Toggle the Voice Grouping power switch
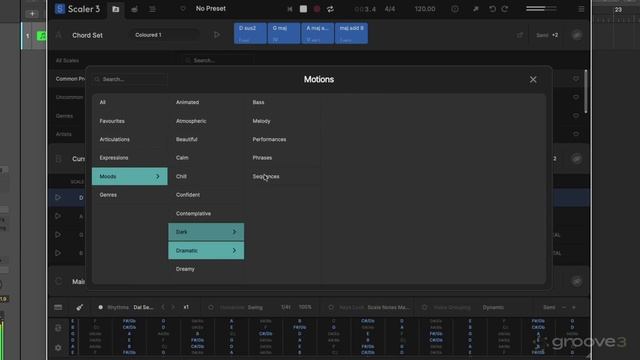 425,307
